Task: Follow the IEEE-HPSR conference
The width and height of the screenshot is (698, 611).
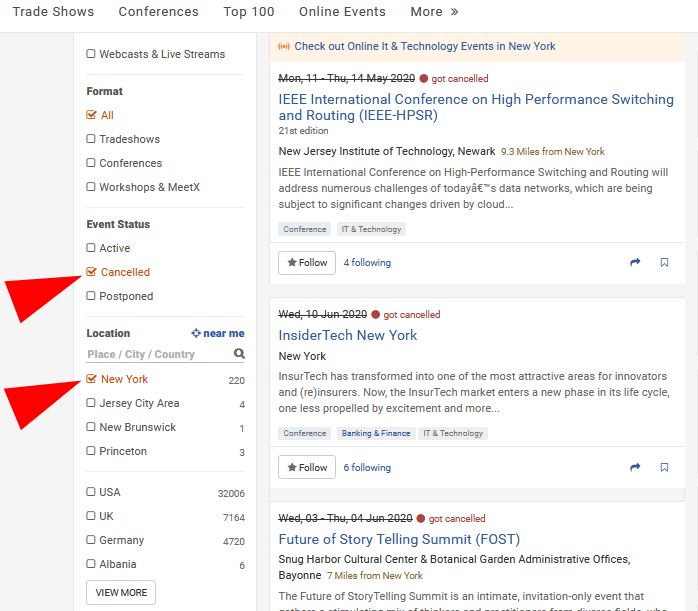Action: coord(307,263)
